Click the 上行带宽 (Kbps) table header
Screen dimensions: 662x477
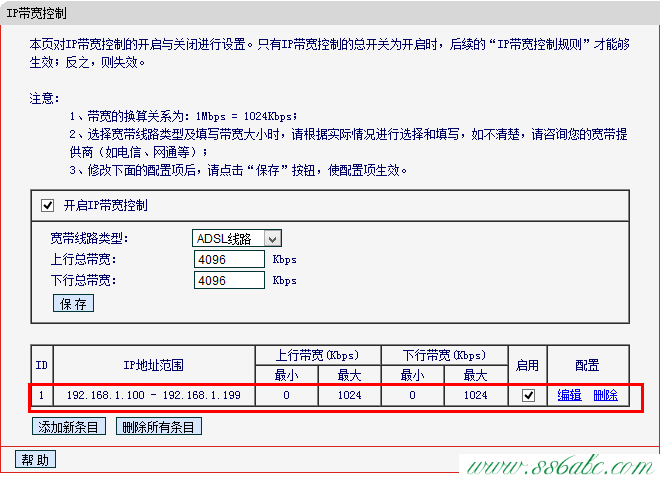point(317,355)
